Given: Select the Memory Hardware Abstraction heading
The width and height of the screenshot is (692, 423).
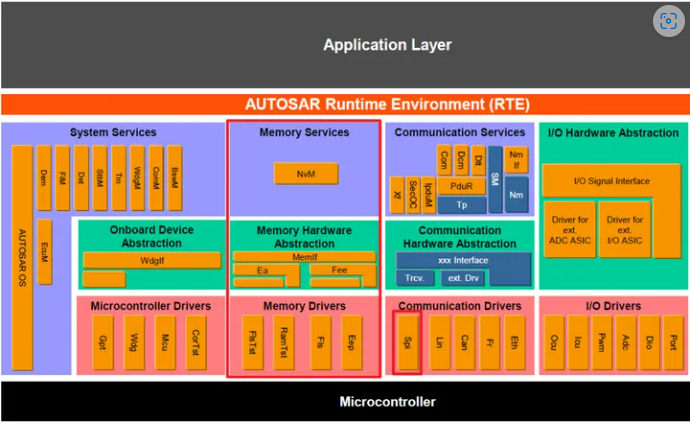Looking at the screenshot, I should point(304,237).
